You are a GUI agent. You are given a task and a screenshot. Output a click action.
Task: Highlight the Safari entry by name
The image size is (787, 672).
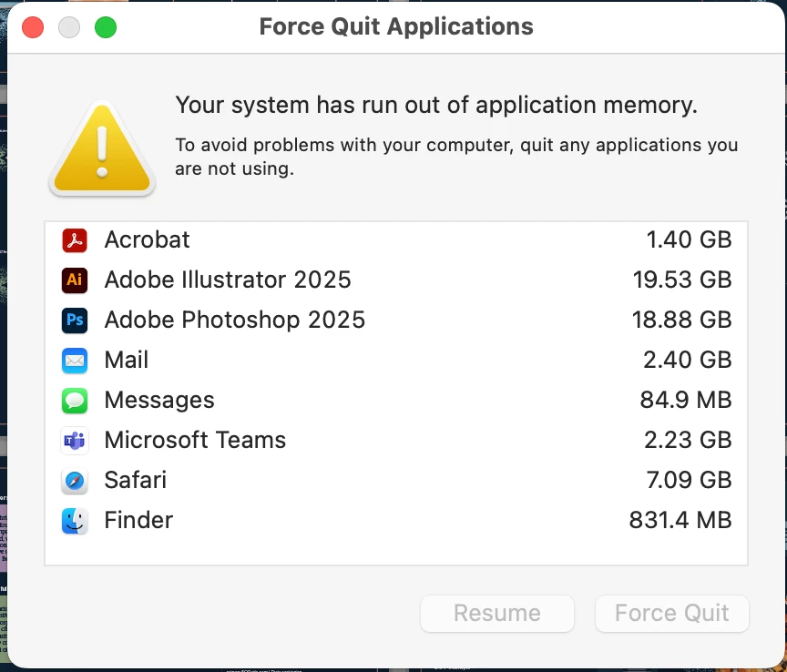(x=136, y=481)
